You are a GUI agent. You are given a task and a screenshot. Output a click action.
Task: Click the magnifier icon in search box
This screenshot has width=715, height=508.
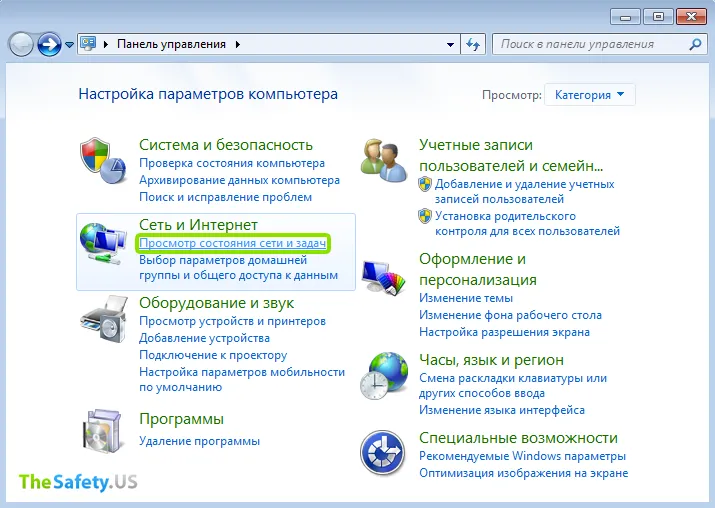(x=695, y=44)
